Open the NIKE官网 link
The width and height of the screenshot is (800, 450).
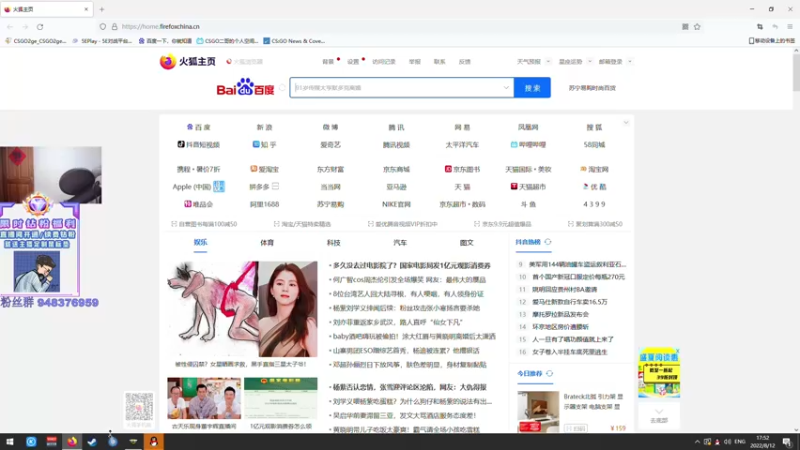(396, 204)
